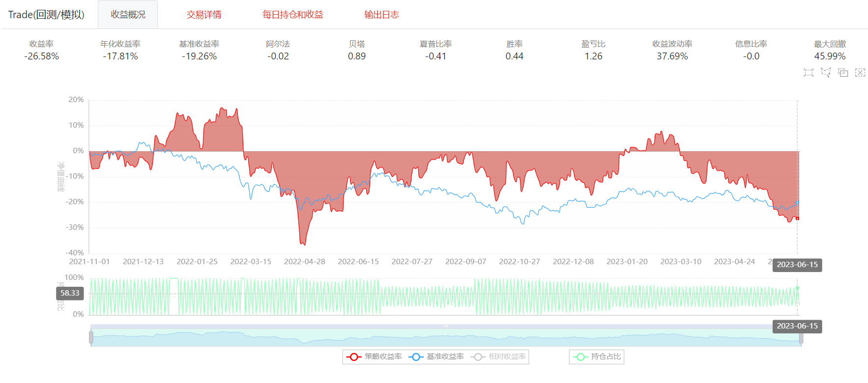Click the 2022-09-07 x-axis date label
868x383 pixels.
466,262
